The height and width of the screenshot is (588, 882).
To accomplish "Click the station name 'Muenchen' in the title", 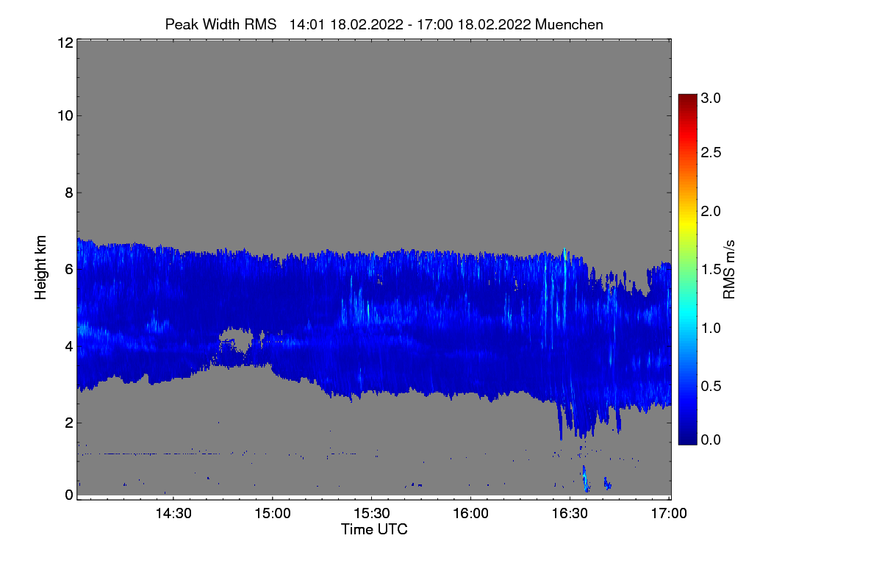I will (x=570, y=24).
